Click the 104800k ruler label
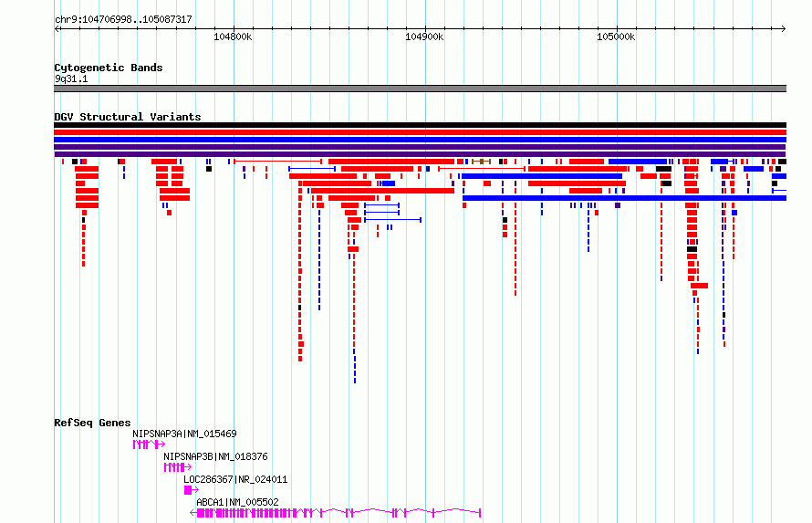The width and height of the screenshot is (812, 523). point(233,37)
